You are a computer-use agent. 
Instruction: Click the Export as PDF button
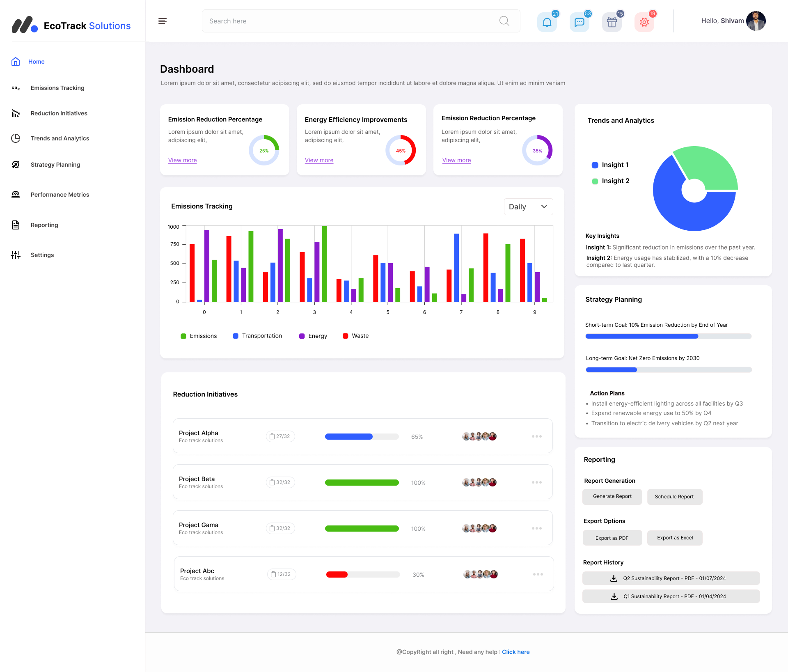tap(612, 538)
